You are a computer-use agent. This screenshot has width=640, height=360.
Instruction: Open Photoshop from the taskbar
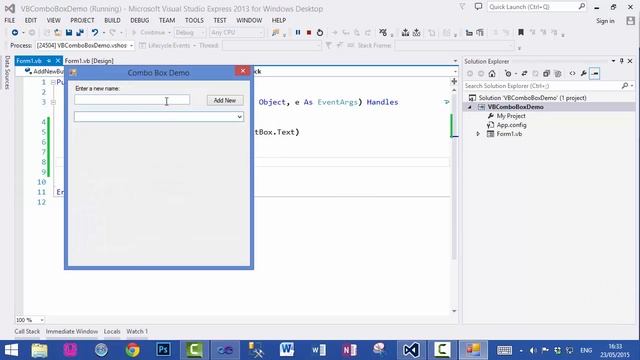coord(163,350)
